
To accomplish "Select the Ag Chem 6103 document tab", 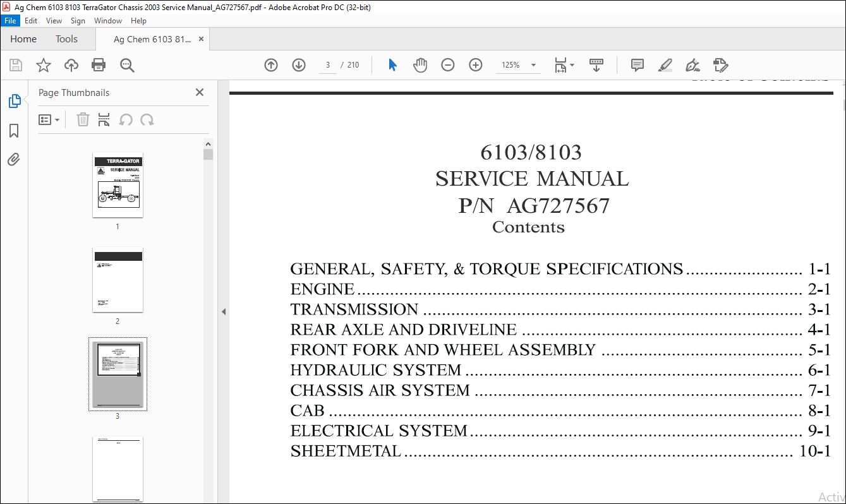I will [152, 39].
